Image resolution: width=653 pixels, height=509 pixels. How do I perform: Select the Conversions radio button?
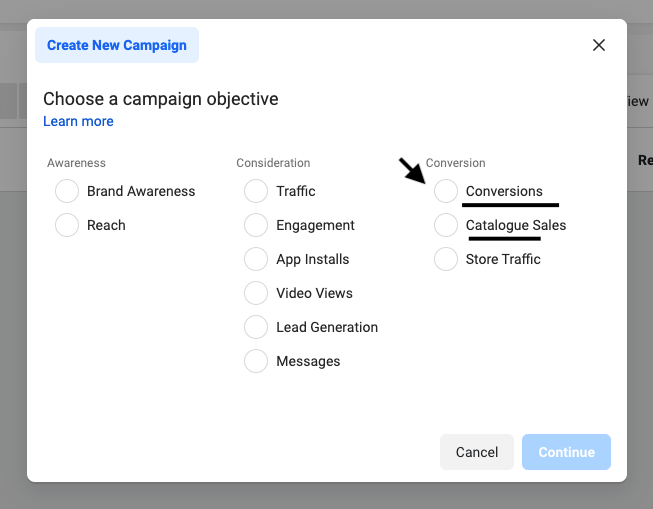tap(446, 191)
